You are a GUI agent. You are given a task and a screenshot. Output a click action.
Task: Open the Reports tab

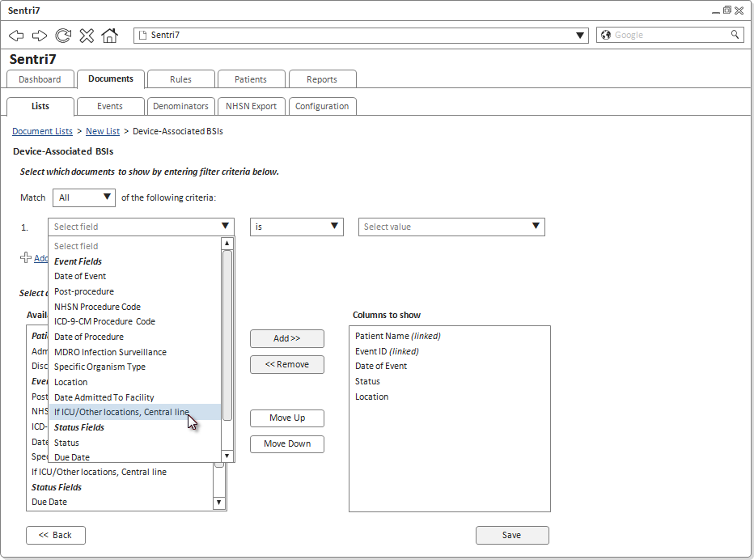322,79
